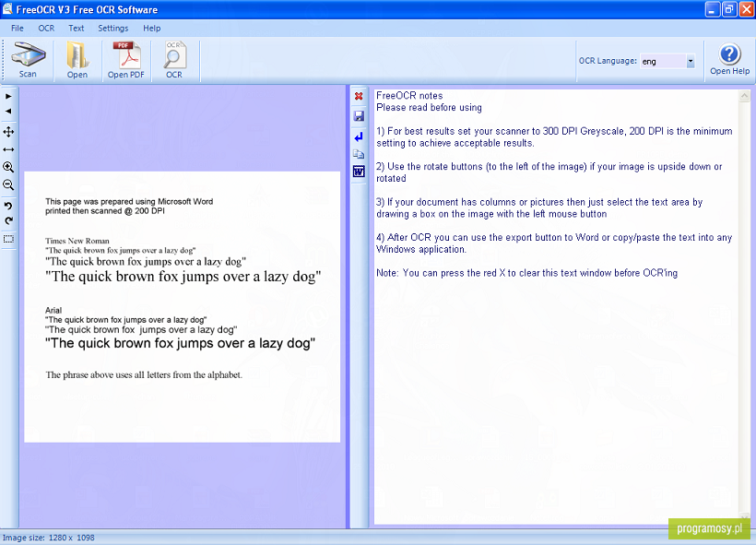Click the text pane scrollbar up arrow
The image size is (756, 545).
point(744,96)
